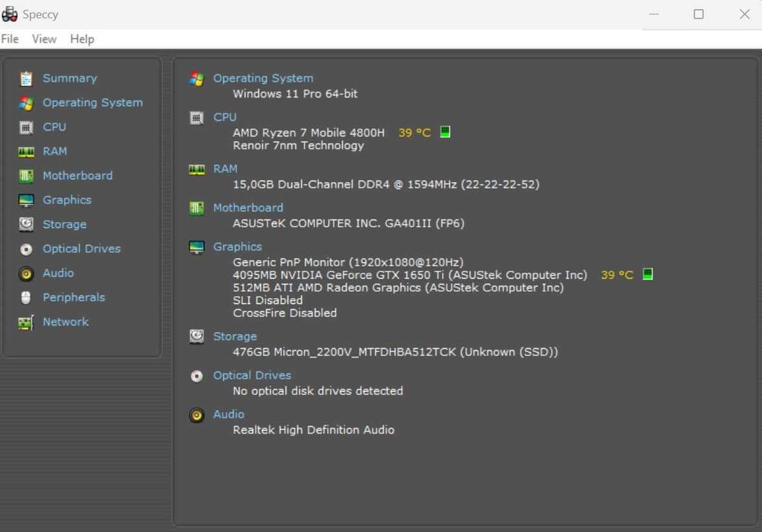This screenshot has height=532, width=762.
Task: Click the Storage hard drive icon in sidebar
Action: coord(26,224)
